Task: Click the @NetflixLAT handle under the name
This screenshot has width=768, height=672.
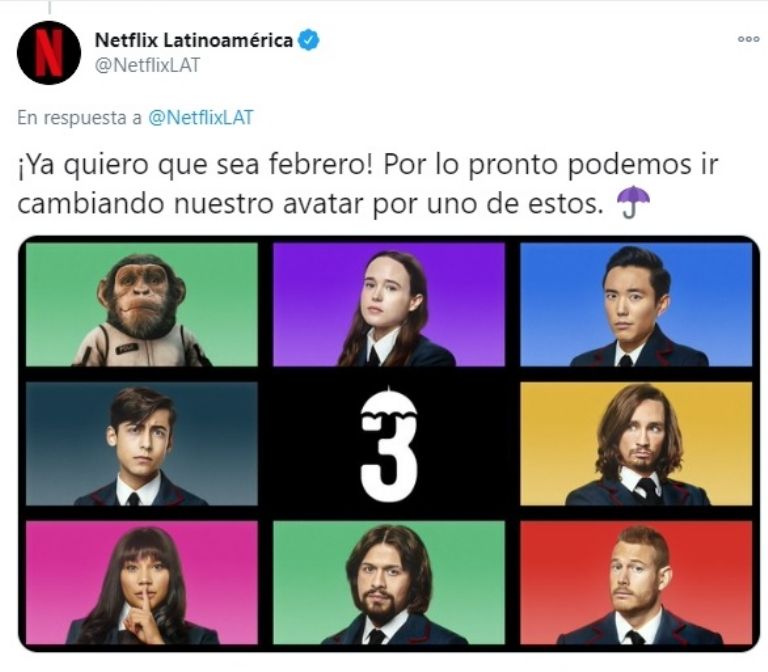Action: pos(147,65)
